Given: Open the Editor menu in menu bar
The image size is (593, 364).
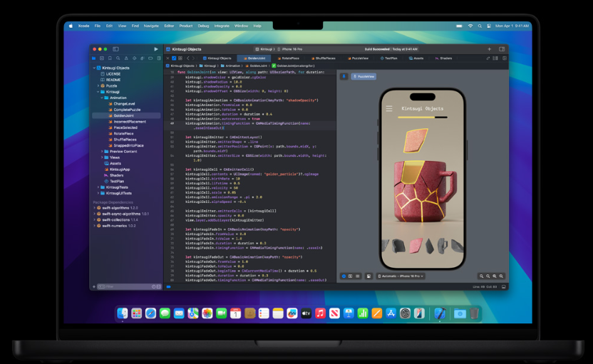Looking at the screenshot, I should click(x=169, y=26).
